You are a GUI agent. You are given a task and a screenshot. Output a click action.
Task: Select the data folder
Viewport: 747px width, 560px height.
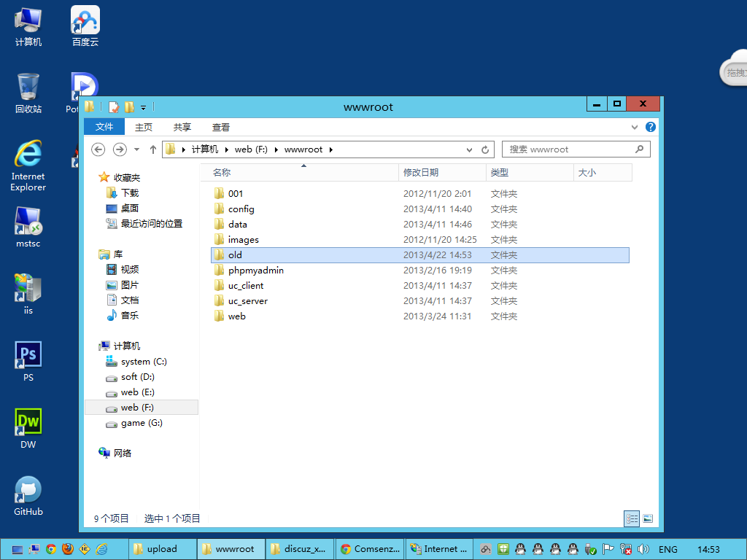click(x=420, y=225)
